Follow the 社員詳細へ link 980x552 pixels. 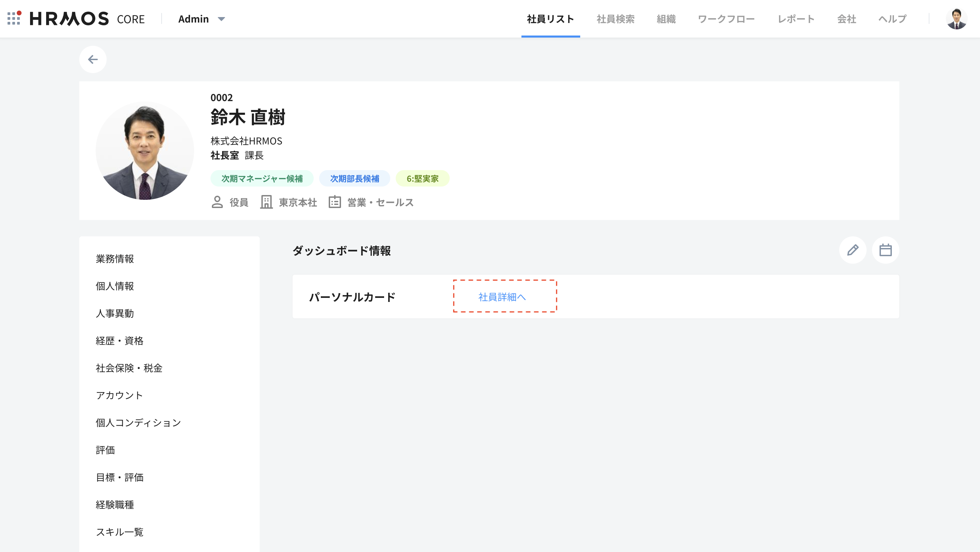(x=501, y=297)
